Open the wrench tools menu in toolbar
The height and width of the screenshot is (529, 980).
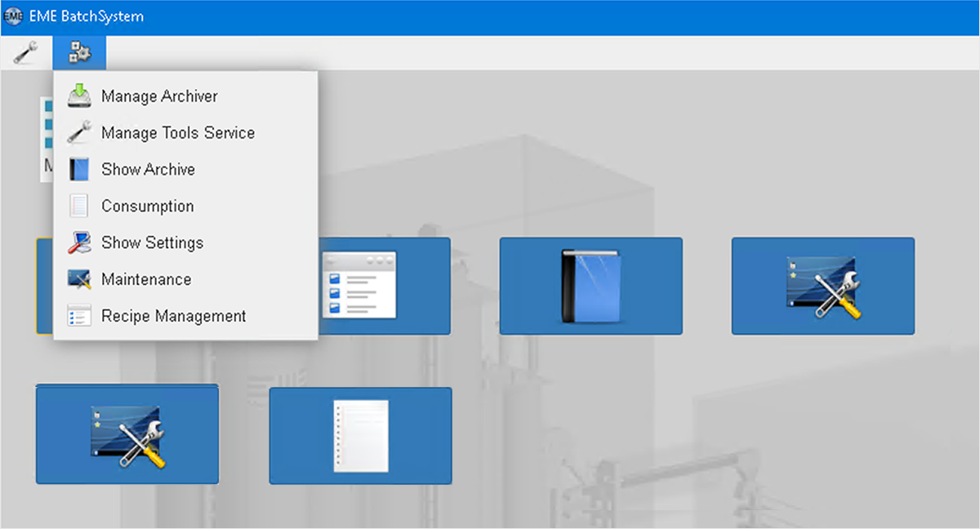(26, 54)
